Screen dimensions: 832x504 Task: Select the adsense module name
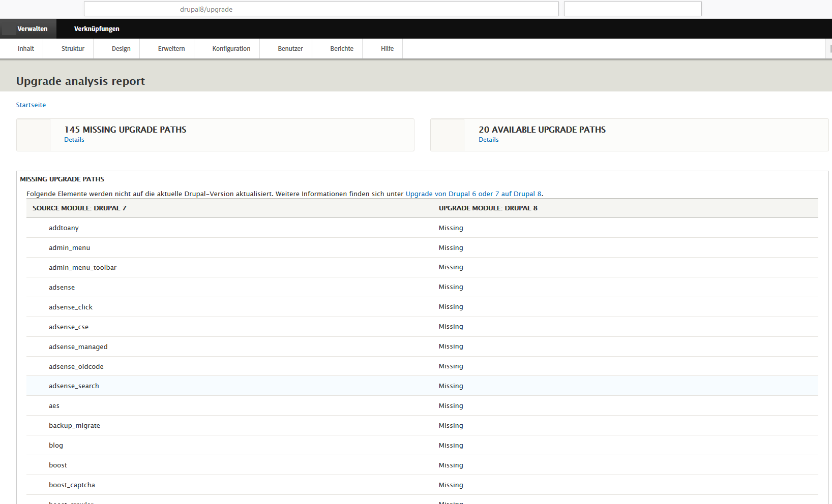62,288
